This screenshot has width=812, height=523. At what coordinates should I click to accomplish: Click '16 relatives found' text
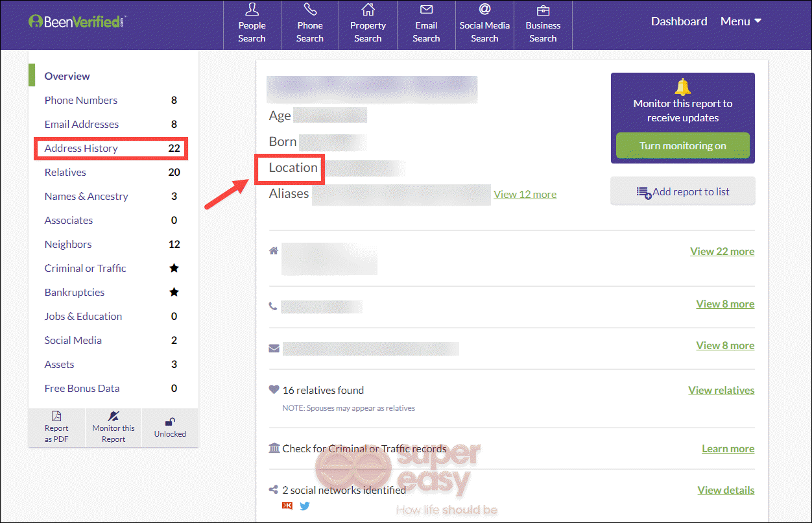click(x=323, y=390)
